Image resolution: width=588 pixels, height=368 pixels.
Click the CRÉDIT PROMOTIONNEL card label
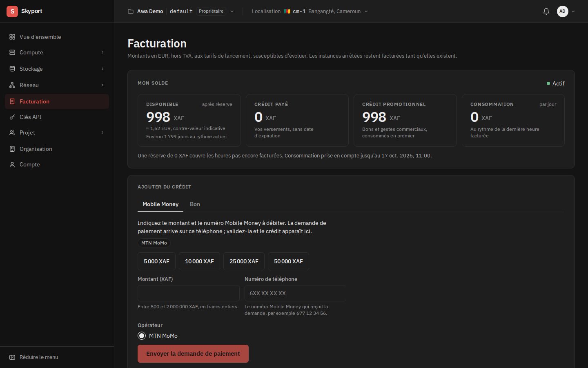click(x=394, y=104)
